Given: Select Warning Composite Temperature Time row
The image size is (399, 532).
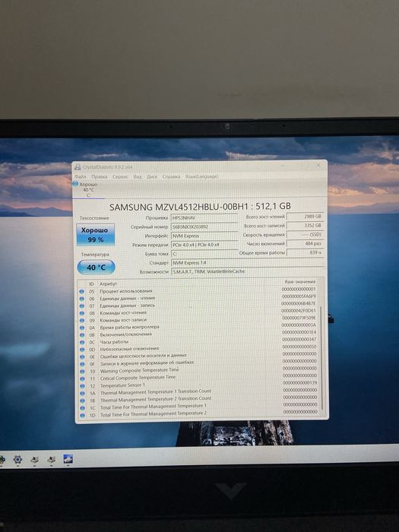Looking at the screenshot, I should pos(198,371).
